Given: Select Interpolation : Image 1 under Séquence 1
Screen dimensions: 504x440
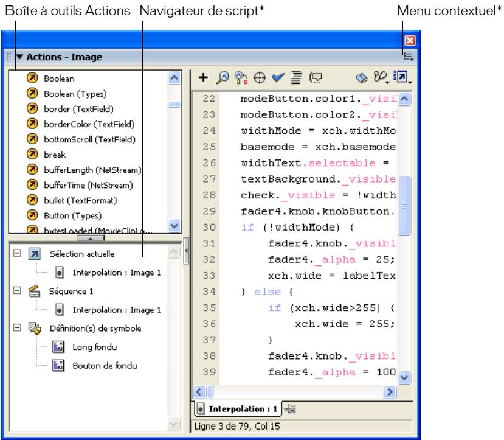Looking at the screenshot, I should point(116,310).
